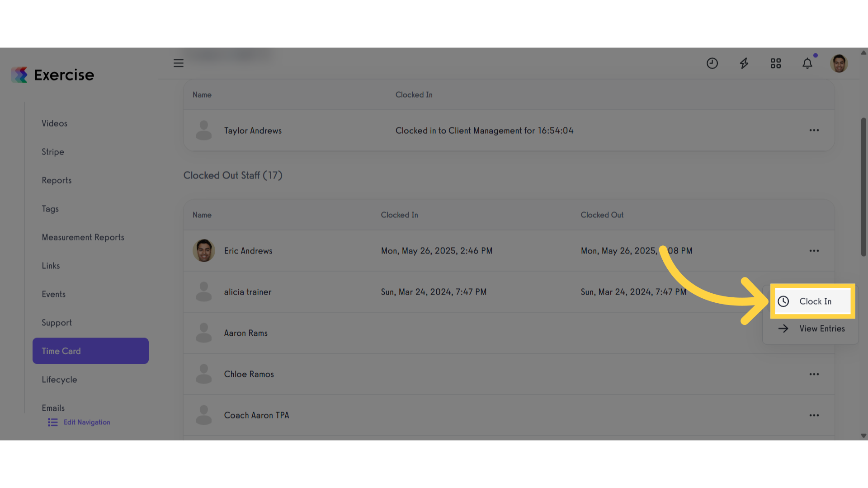
Task: Open the notifications bell
Action: (x=807, y=63)
